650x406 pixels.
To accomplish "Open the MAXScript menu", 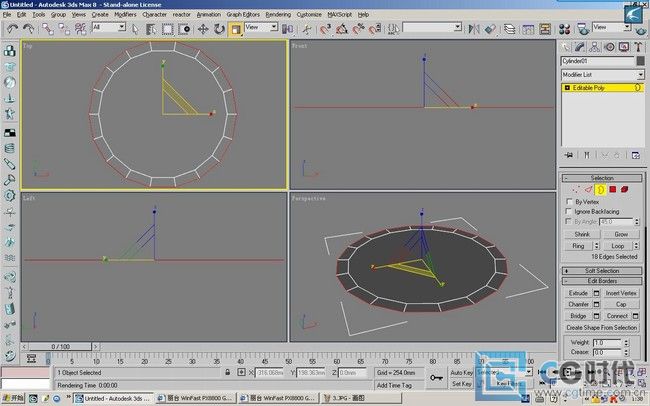I will (340, 15).
